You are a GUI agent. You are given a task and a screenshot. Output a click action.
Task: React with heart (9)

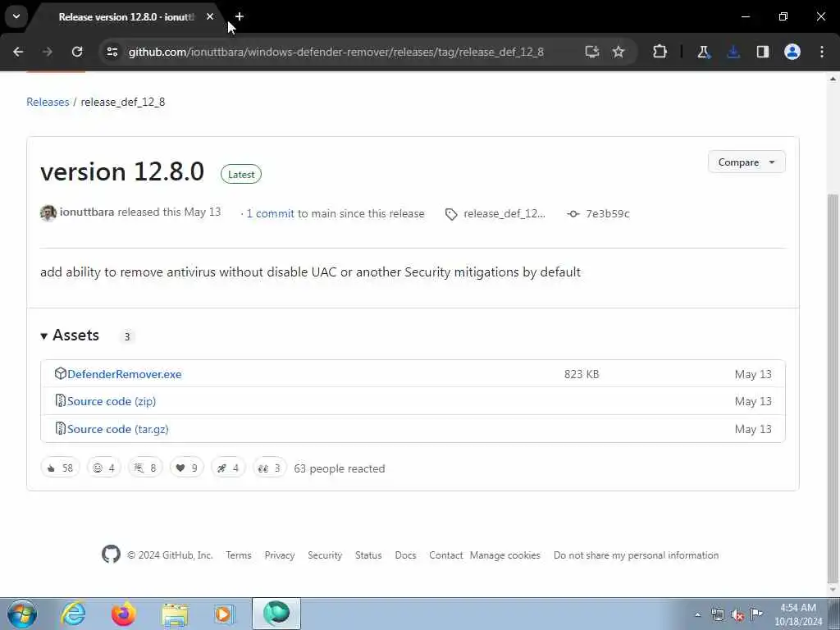pos(186,468)
